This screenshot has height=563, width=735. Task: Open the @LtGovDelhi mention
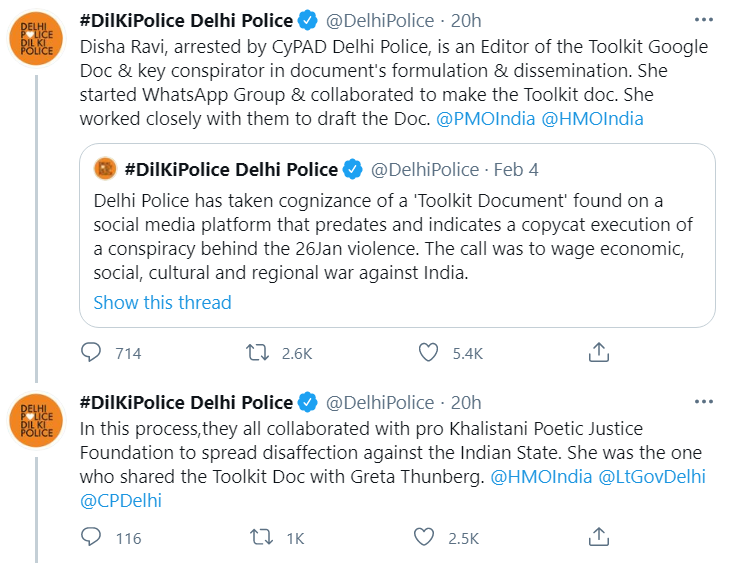pyautogui.click(x=652, y=477)
